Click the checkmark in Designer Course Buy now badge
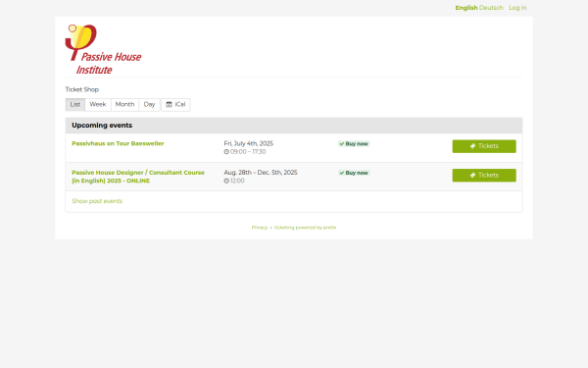The image size is (588, 368). [x=342, y=173]
